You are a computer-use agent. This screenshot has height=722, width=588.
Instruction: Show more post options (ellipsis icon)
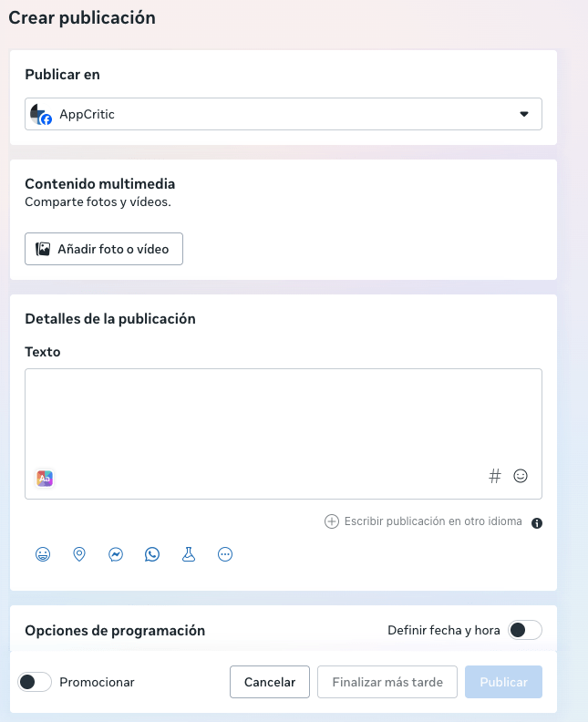point(225,554)
